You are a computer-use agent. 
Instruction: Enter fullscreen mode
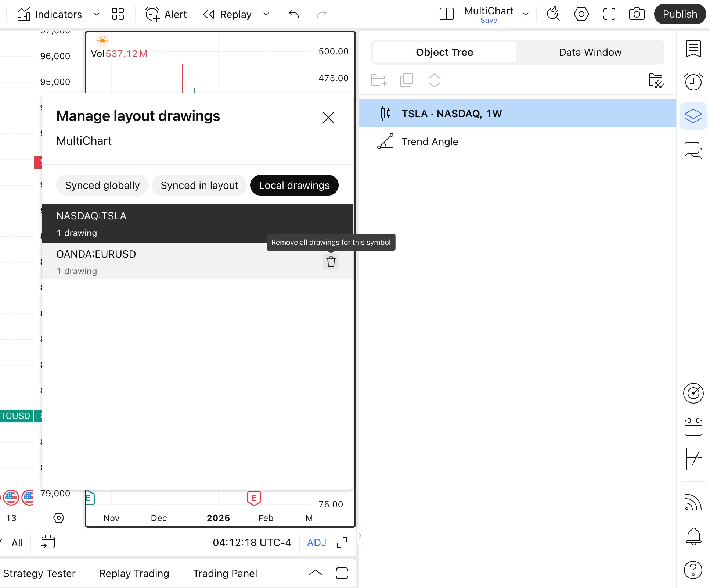(609, 14)
